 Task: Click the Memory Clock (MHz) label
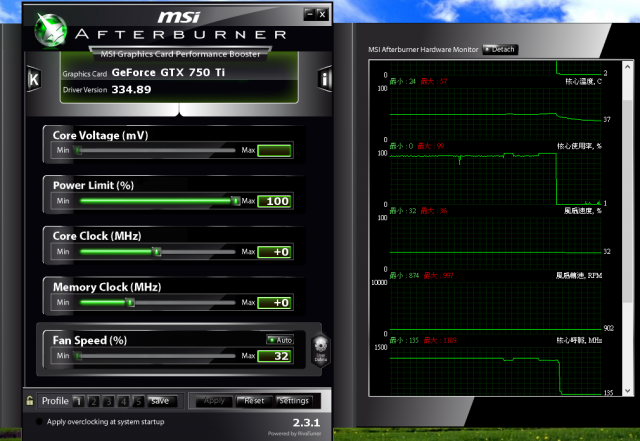107,287
